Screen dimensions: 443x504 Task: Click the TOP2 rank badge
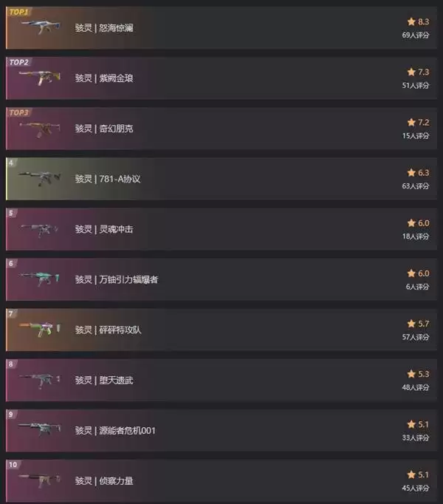tap(18, 62)
